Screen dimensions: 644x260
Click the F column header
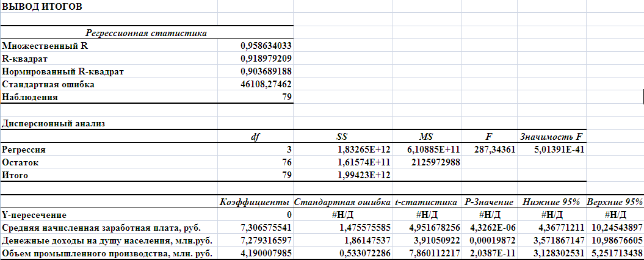click(489, 137)
